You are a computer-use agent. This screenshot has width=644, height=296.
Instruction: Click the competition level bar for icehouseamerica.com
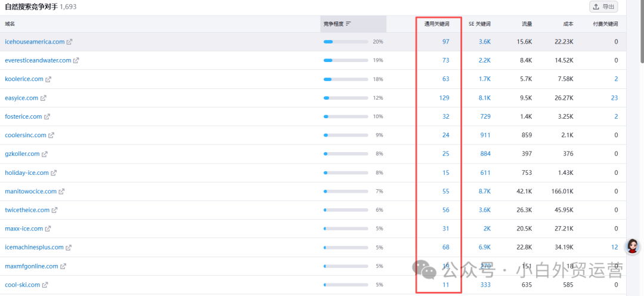tap(346, 42)
